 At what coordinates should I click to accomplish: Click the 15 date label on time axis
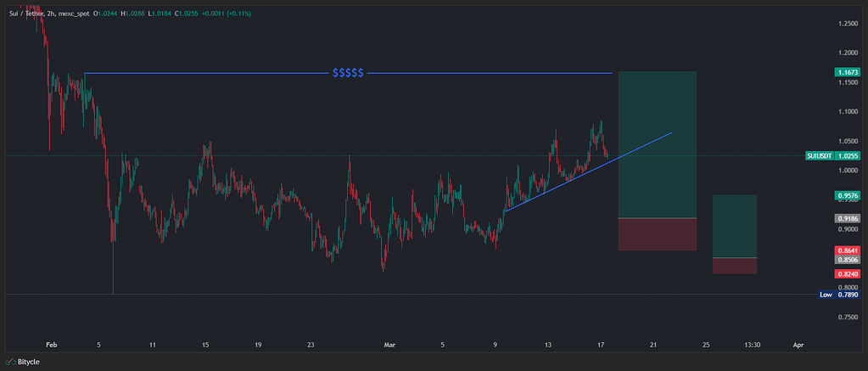coord(205,345)
